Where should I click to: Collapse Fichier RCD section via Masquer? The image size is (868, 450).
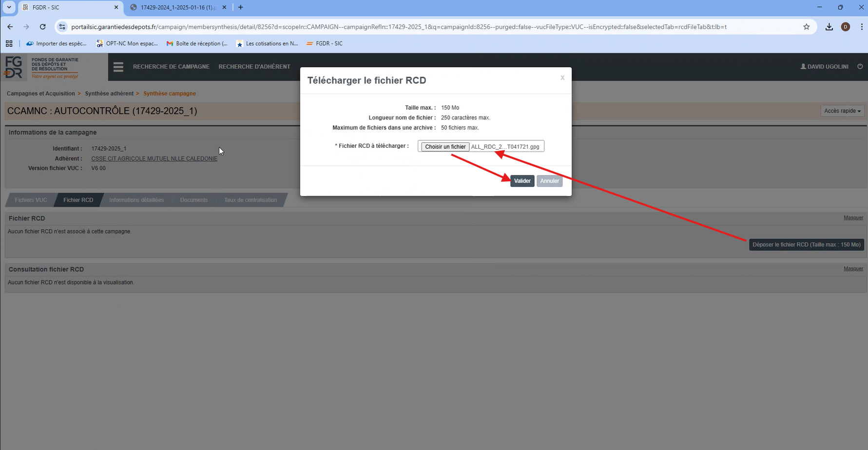click(x=853, y=217)
